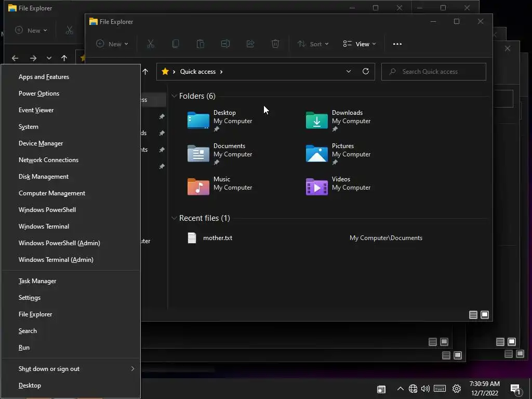Launch Windows Terminal (Admin) from menu
Viewport: 532px width, 399px height.
(71, 260)
